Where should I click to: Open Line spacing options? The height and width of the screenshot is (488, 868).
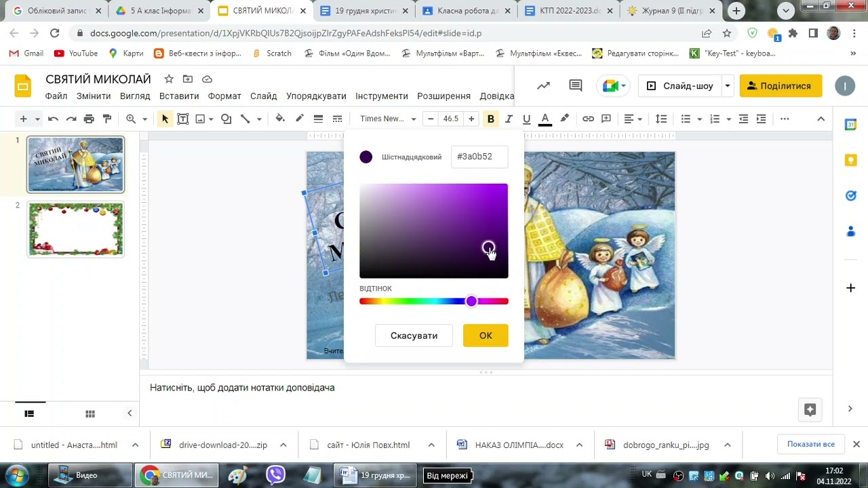point(661,119)
